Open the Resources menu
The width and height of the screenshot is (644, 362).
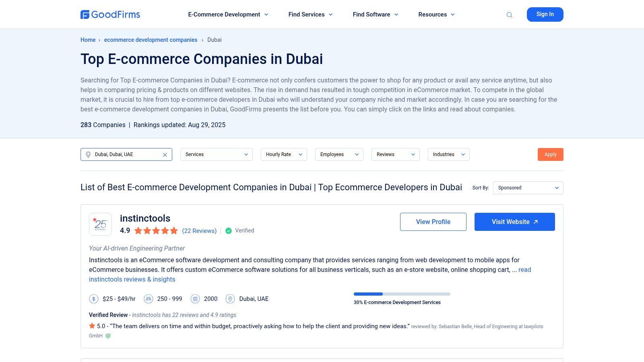436,14
